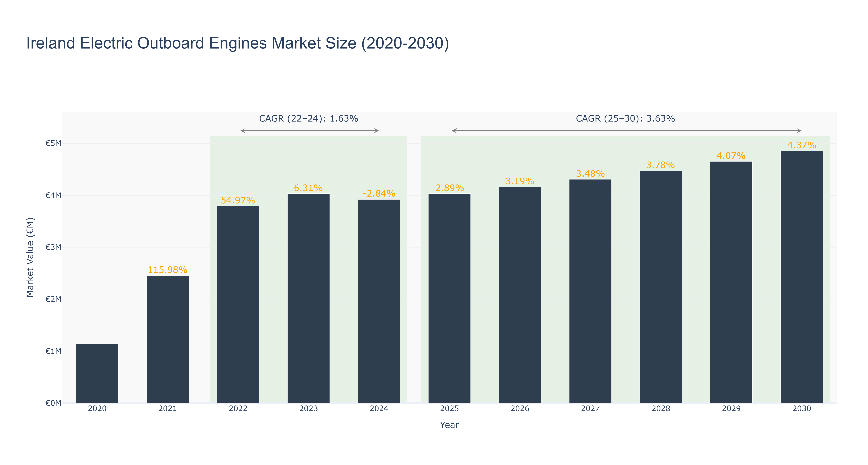Click the 4.37% growth label
Image resolution: width=868 pixels, height=465 pixels.
(x=802, y=145)
